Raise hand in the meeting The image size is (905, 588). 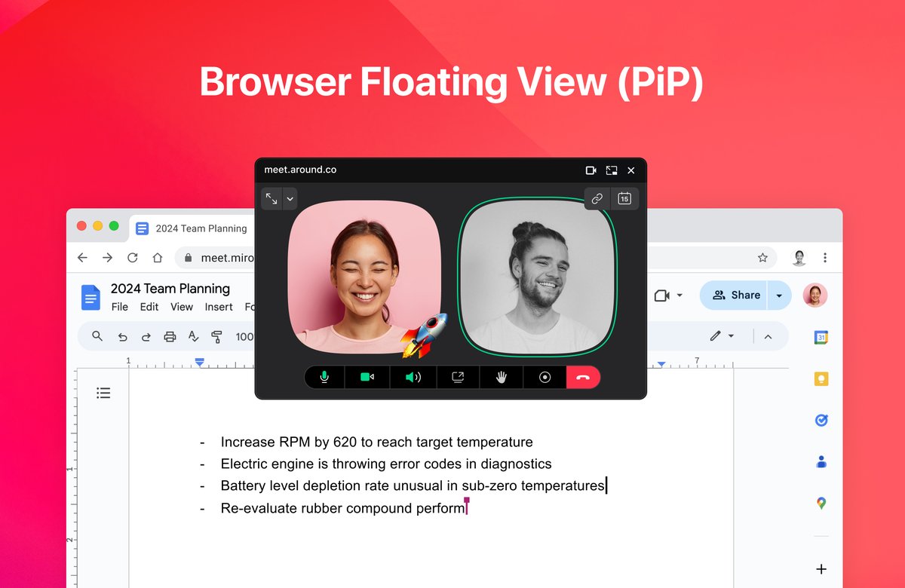501,377
